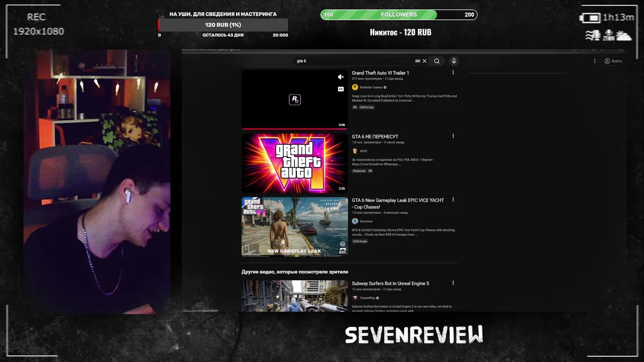Click the Song: Love Is A Long Road description
This screenshot has height=362, width=644.
405,98
